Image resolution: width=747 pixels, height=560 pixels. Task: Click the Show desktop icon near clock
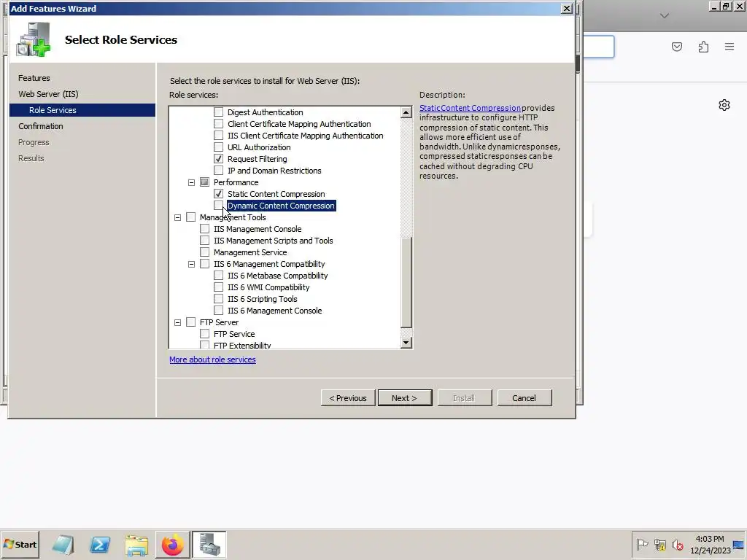click(x=739, y=544)
